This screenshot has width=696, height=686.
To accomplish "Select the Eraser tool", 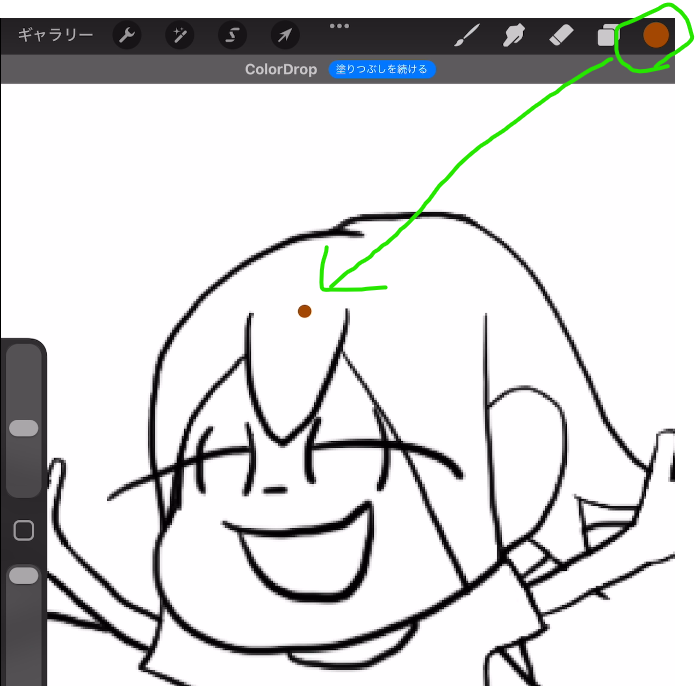I will coord(560,36).
